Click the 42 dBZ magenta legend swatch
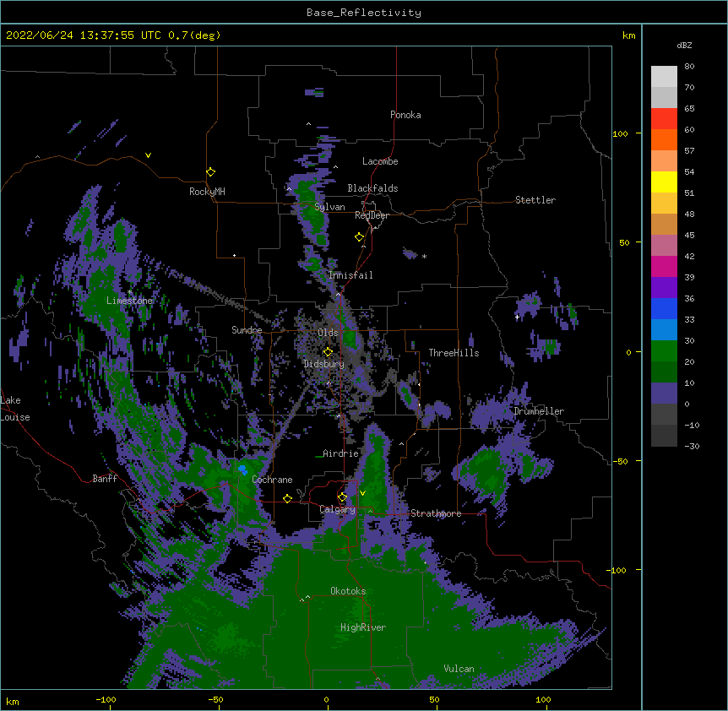The image size is (728, 711). (664, 266)
